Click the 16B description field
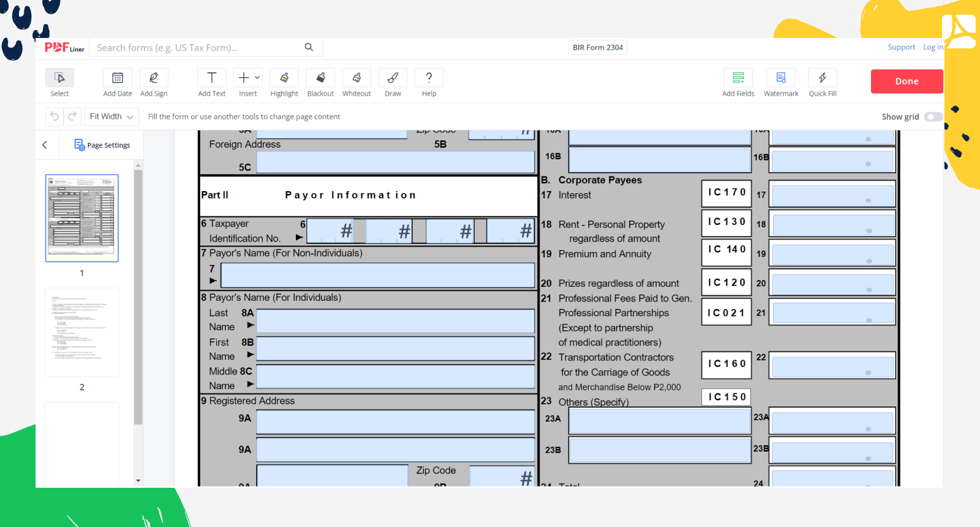Screen dimensions: 980x527 (660, 160)
